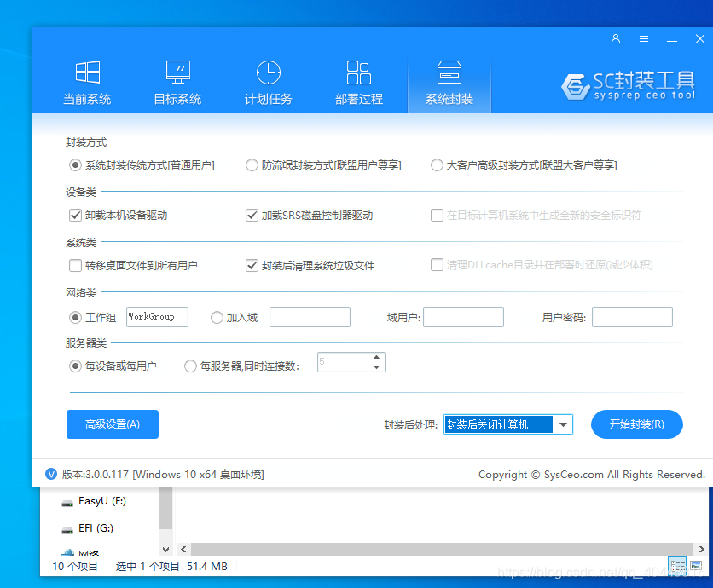Select 大客户高级封装方式 option
Screen dimensions: 713x588
click(436, 164)
